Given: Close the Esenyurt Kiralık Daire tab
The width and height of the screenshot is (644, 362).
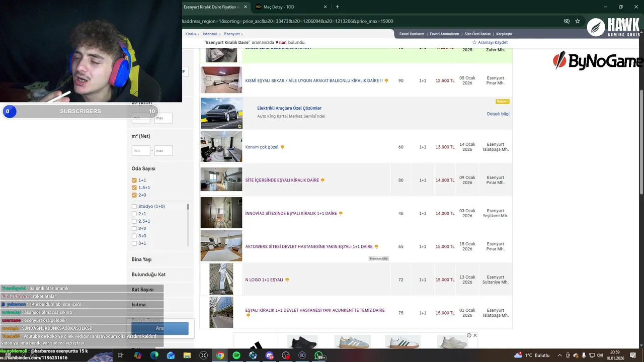Looking at the screenshot, I should coord(245,7).
